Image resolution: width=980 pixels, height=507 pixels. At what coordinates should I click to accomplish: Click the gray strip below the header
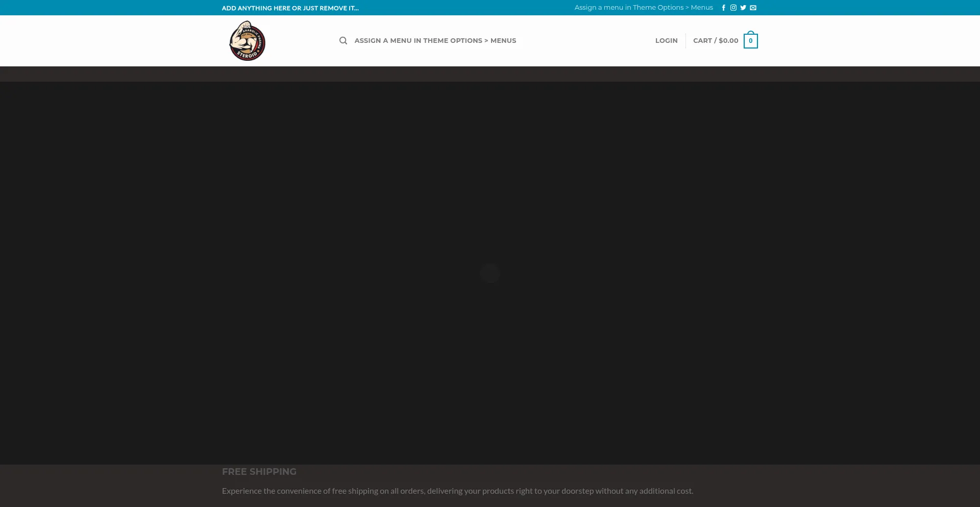[x=490, y=74]
